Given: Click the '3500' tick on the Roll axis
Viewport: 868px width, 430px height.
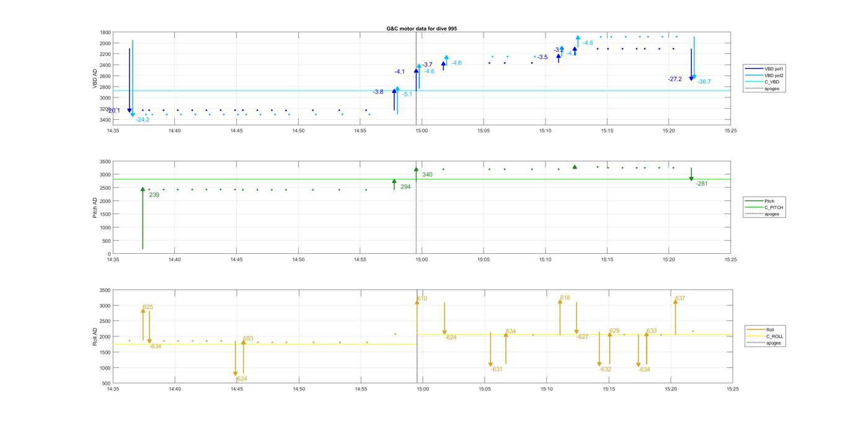Looking at the screenshot, I should click(105, 290).
